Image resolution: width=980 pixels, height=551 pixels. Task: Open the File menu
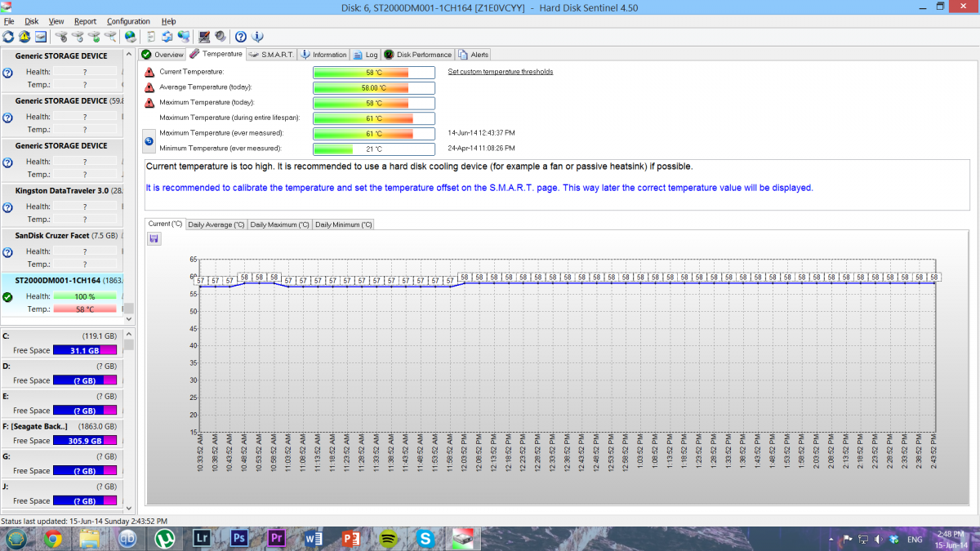pyautogui.click(x=9, y=21)
